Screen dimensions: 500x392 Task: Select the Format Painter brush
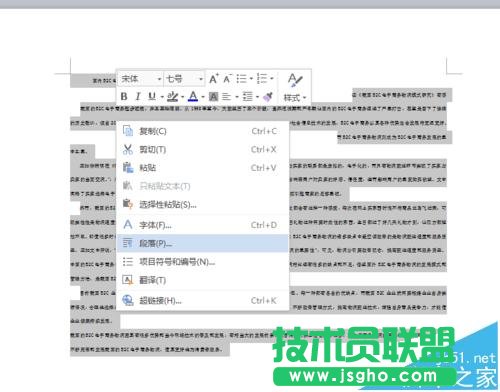(268, 97)
